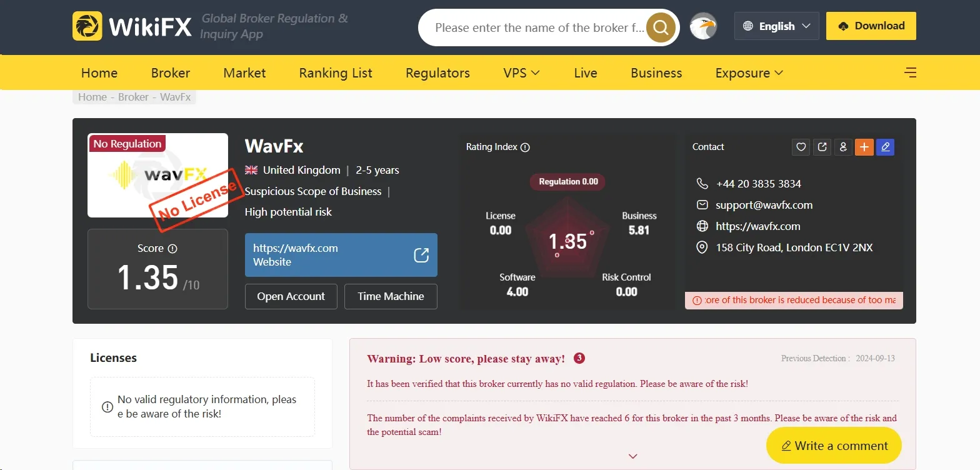
Task: Click the Write a comment button
Action: click(x=834, y=446)
